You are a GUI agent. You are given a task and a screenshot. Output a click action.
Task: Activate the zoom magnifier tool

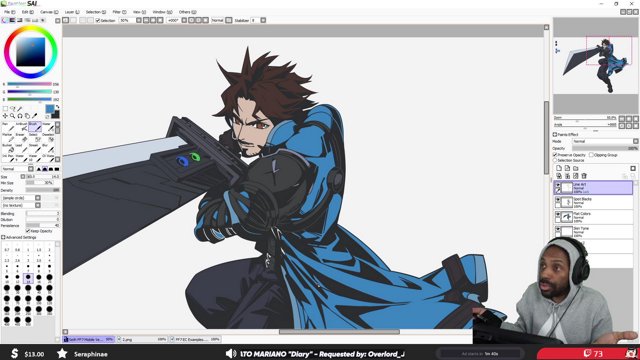pos(13,116)
